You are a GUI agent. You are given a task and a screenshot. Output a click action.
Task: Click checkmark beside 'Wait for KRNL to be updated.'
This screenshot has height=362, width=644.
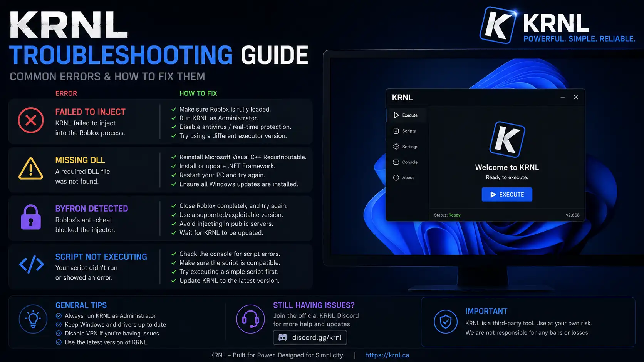tap(174, 233)
